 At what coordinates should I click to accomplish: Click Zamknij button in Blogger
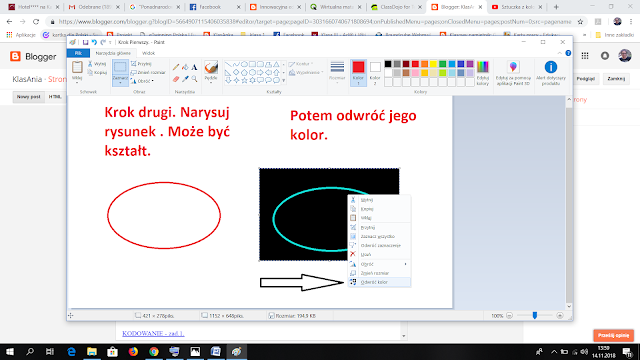click(616, 79)
